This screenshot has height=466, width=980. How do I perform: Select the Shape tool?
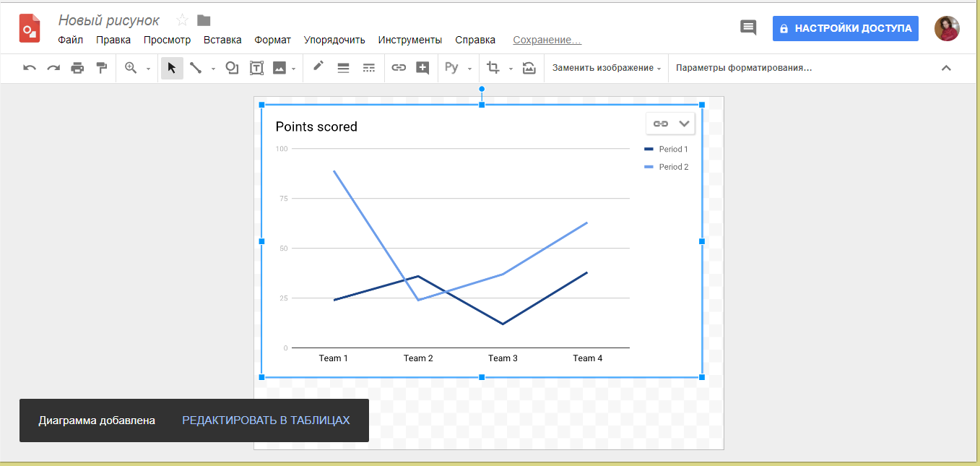232,68
